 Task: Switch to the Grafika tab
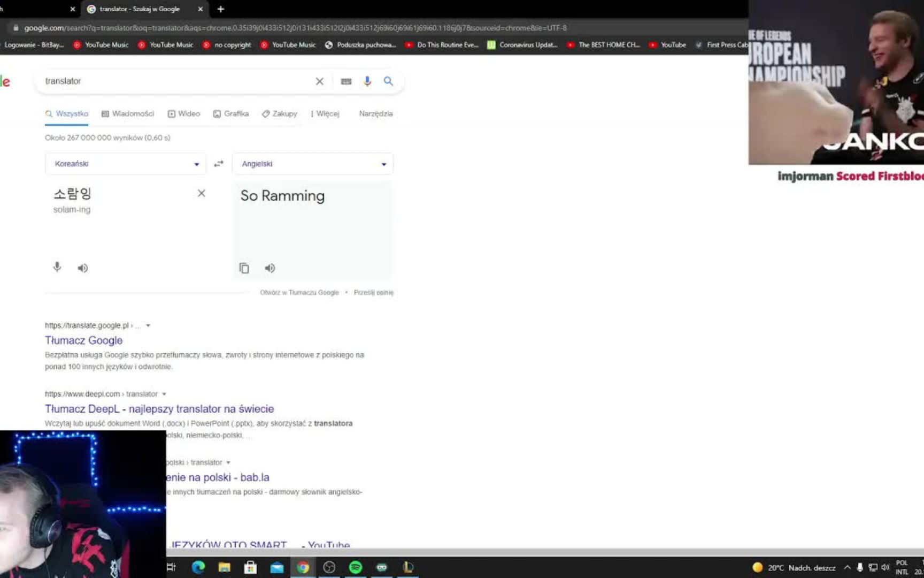tap(231, 113)
